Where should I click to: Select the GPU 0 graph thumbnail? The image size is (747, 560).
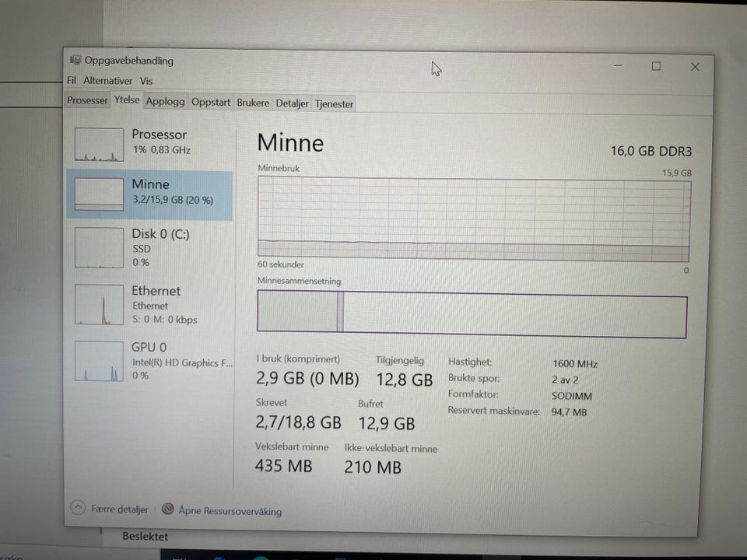[x=99, y=360]
